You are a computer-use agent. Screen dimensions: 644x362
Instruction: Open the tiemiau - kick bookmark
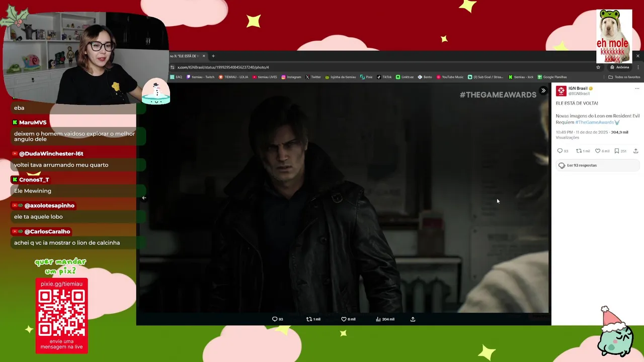521,77
